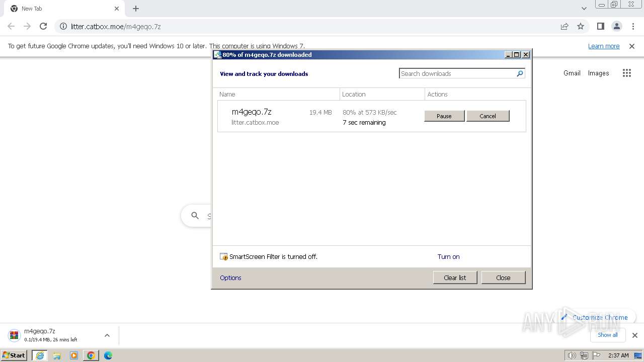Open Windows Media Player in taskbar

point(74,355)
